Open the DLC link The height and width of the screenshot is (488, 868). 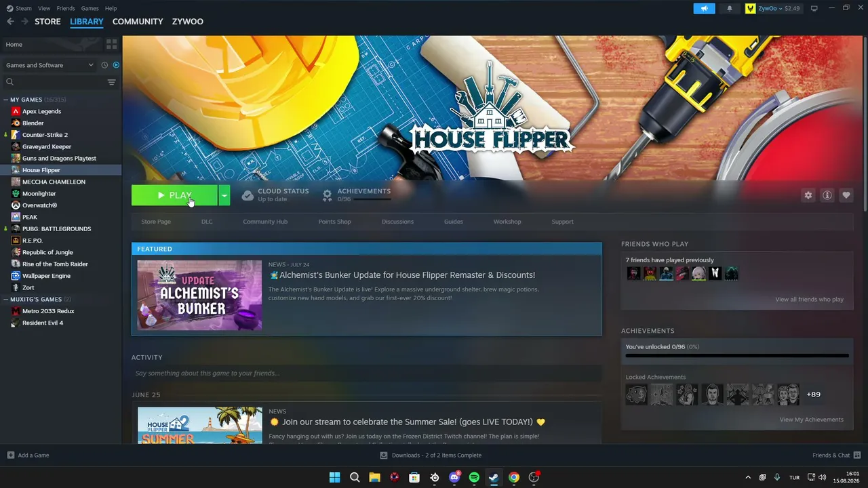coord(207,222)
